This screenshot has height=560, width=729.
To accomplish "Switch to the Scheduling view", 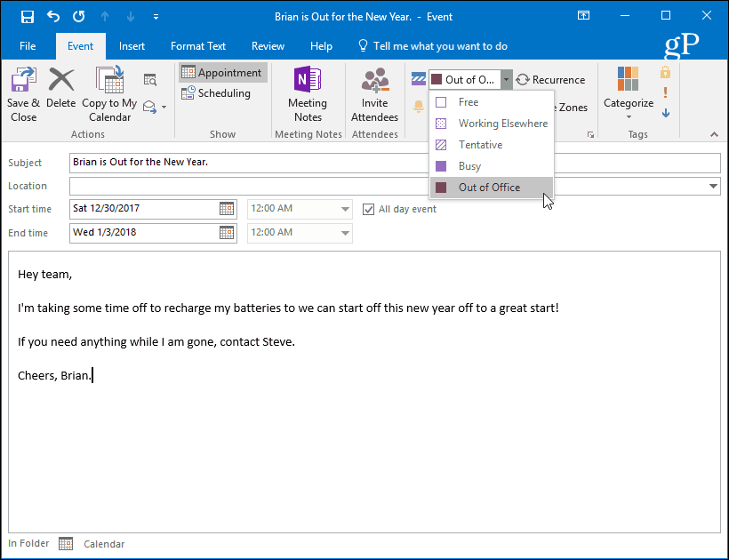I will pos(215,93).
